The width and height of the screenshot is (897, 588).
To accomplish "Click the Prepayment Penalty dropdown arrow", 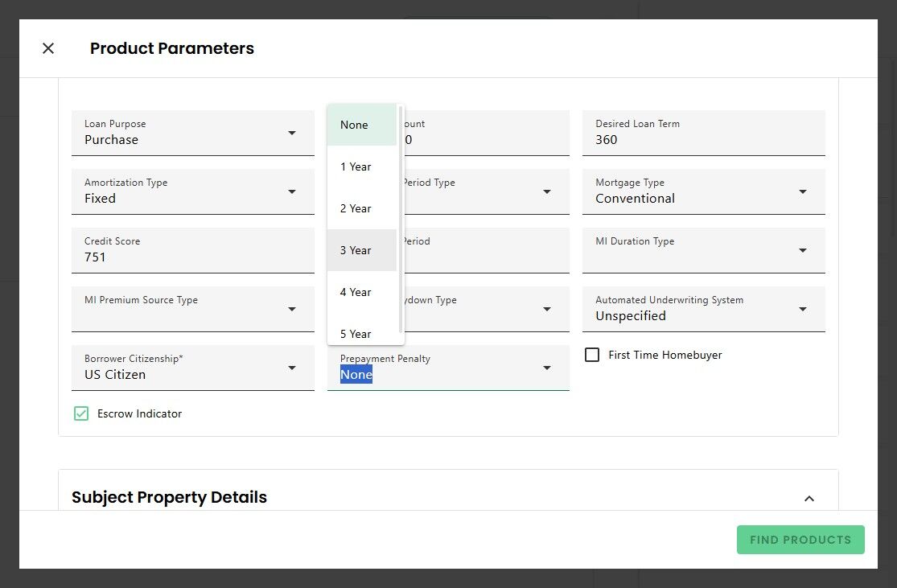I will pos(547,368).
